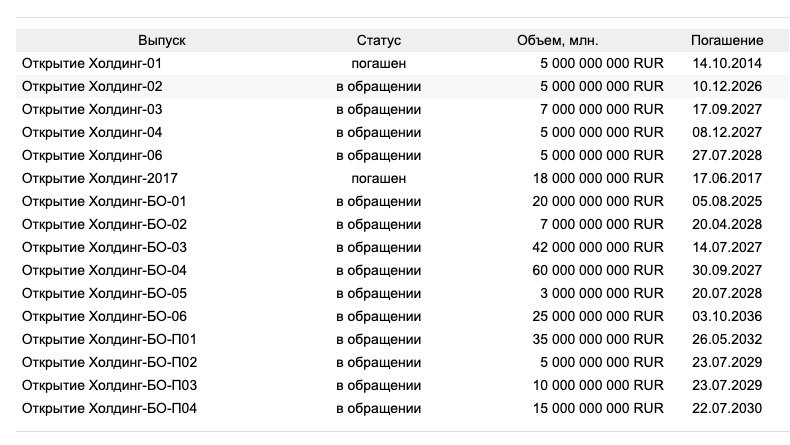This screenshot has width=790, height=445.
Task: Click the Статус column header
Action: [x=378, y=40]
